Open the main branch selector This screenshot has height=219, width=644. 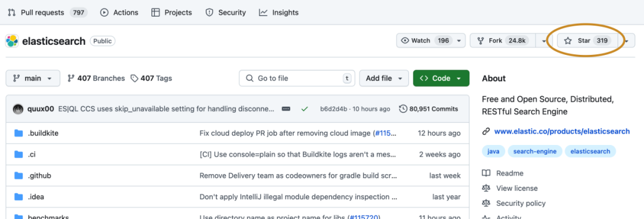pos(33,78)
